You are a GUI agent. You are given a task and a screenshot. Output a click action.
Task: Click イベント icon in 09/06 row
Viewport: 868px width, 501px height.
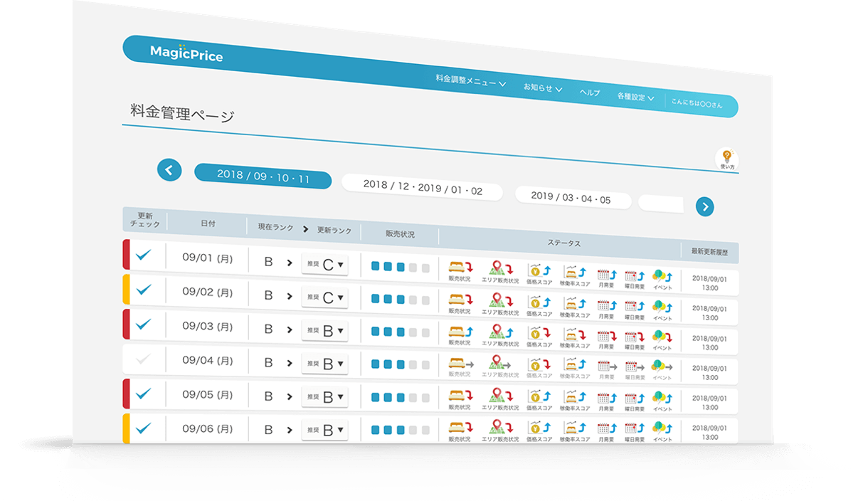[x=662, y=427]
